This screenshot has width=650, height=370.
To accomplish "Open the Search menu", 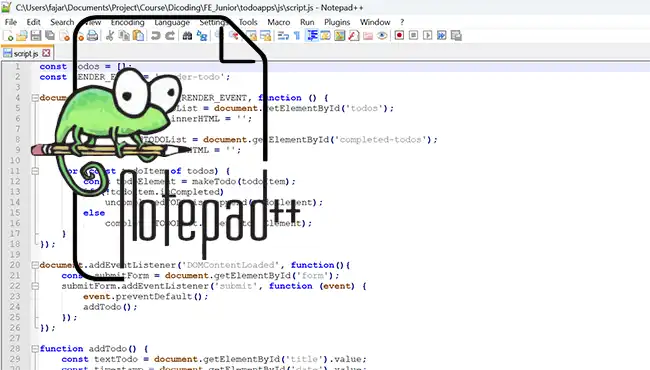I will (62, 22).
